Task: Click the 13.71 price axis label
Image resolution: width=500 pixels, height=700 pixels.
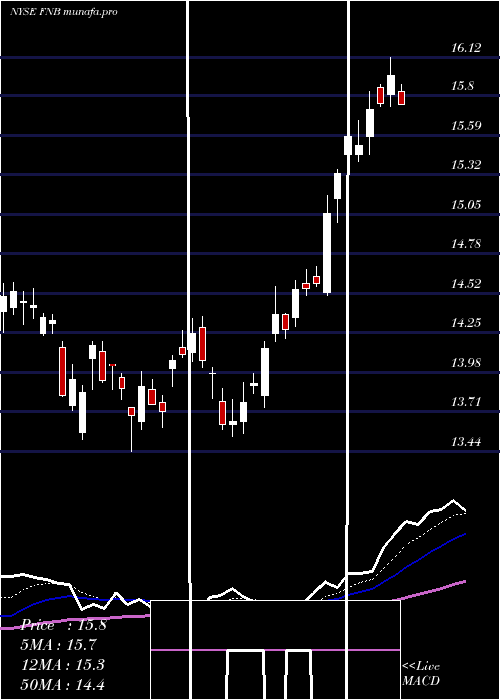Action: 466,402
